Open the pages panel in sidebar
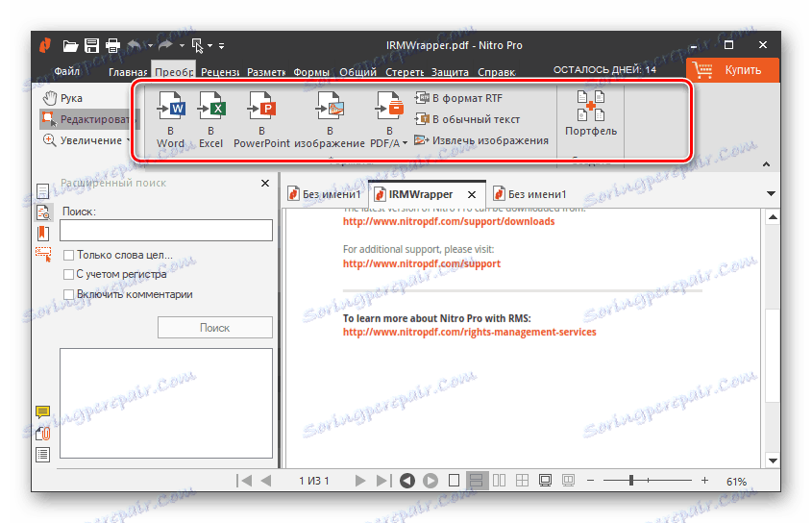This screenshot has height=523, width=812. click(43, 190)
